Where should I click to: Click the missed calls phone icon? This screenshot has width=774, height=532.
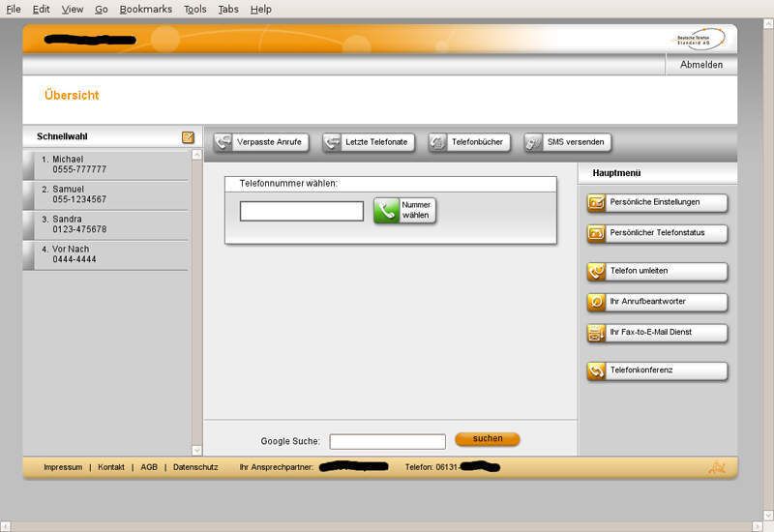tap(223, 142)
